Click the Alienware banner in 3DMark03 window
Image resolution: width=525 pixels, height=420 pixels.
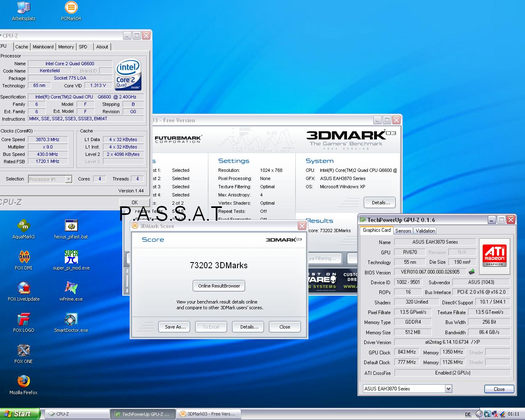pyautogui.click(x=333, y=281)
